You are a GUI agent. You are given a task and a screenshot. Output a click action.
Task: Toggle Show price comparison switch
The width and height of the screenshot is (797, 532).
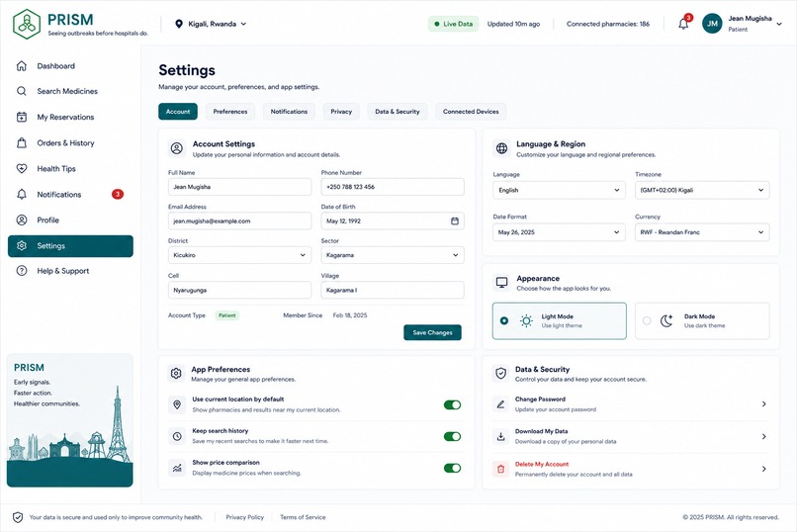(452, 468)
